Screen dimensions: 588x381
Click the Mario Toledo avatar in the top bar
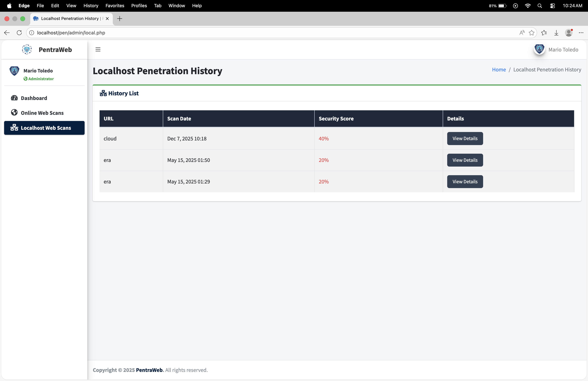[x=539, y=49]
